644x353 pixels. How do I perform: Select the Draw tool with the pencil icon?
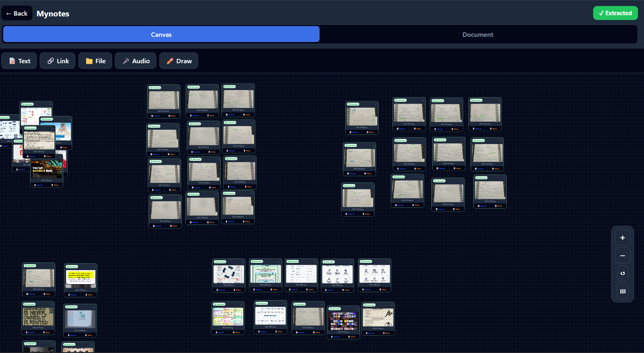pyautogui.click(x=179, y=61)
